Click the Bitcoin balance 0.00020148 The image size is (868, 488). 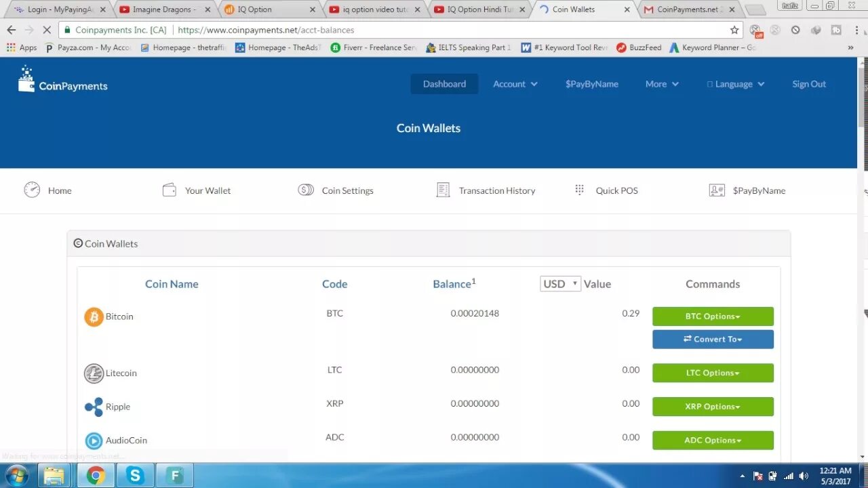click(x=475, y=313)
